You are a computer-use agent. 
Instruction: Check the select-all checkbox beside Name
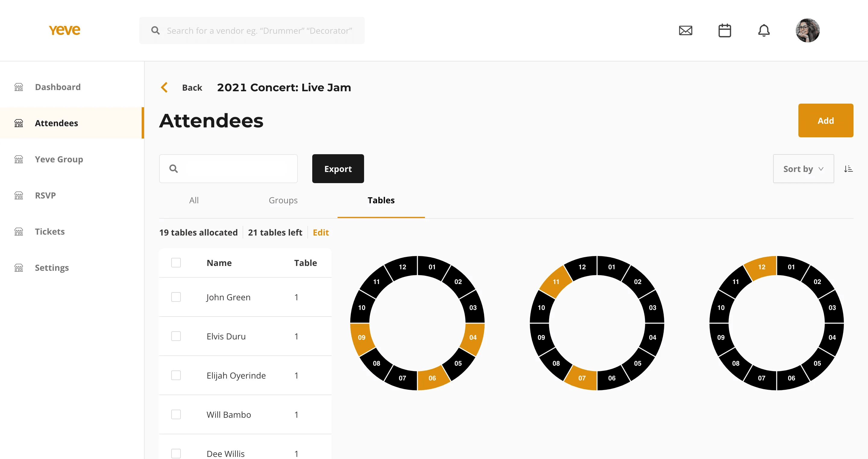tap(176, 263)
